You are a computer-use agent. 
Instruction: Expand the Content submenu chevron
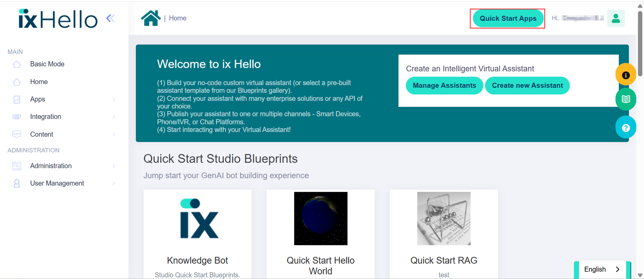click(114, 134)
